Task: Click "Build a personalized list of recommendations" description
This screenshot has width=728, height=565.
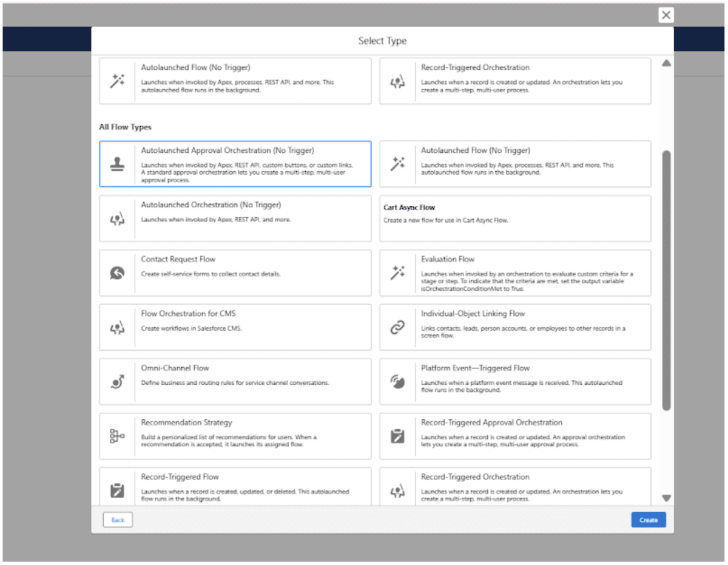Action: pos(229,441)
